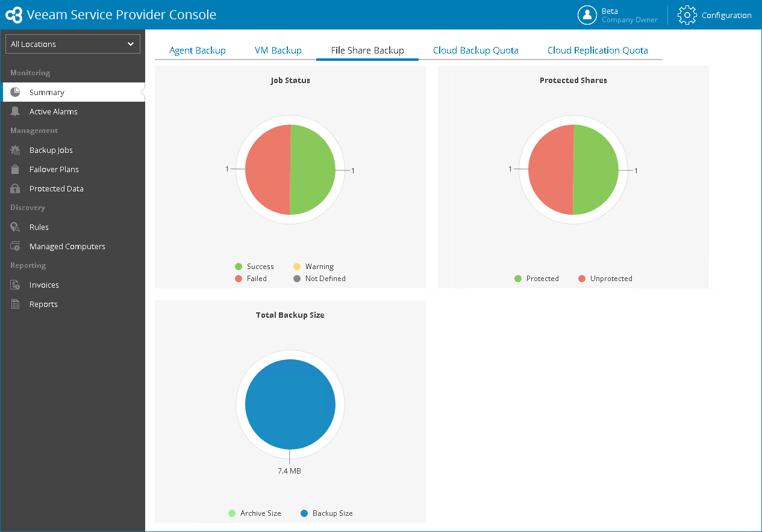Open Summary in the sidebar
This screenshot has height=532, width=762.
73,92
